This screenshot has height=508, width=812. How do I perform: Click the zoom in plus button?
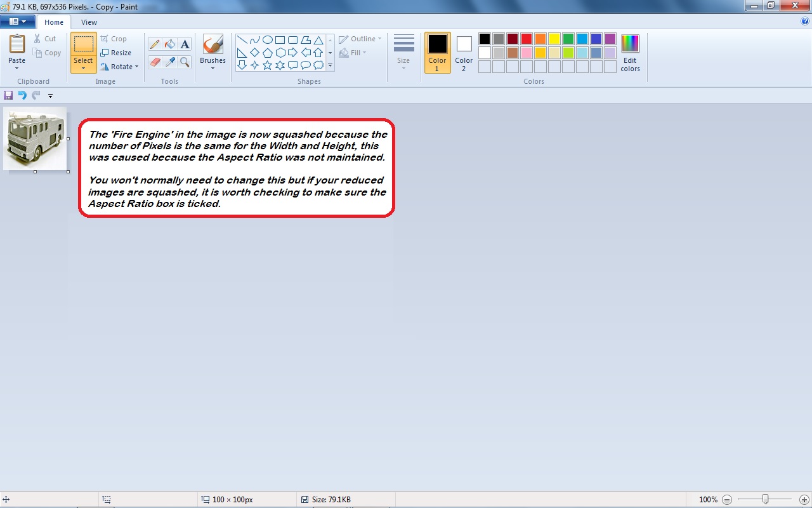click(804, 500)
